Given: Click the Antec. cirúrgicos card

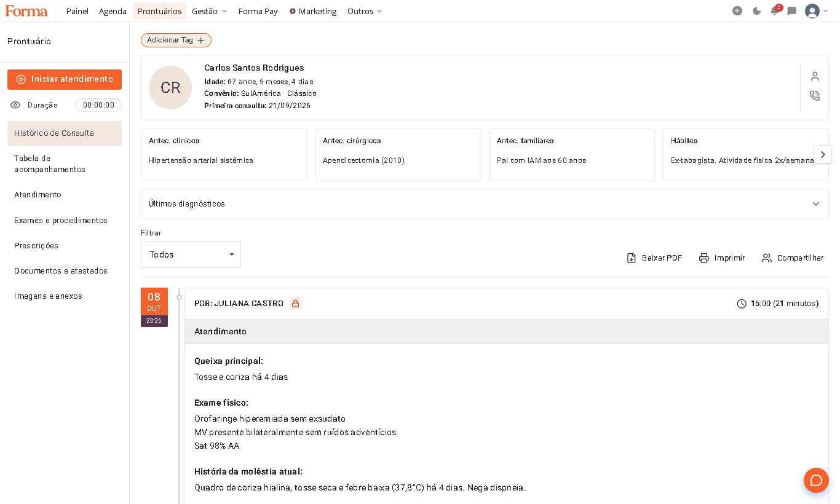Looking at the screenshot, I should point(398,154).
